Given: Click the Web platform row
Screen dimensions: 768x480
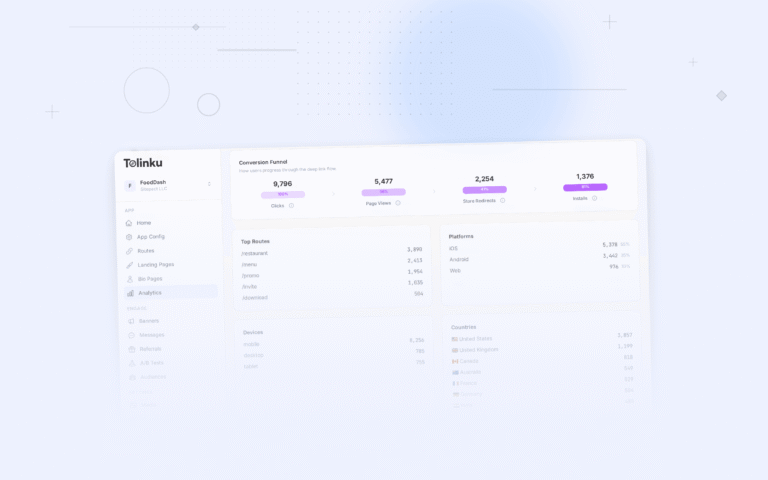Looking at the screenshot, I should coord(540,268).
